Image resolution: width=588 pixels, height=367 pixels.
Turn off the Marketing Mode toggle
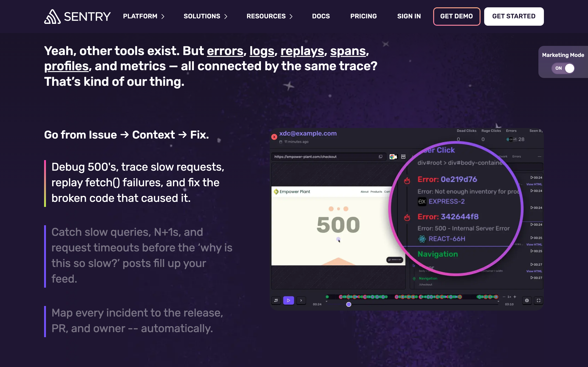pyautogui.click(x=563, y=68)
